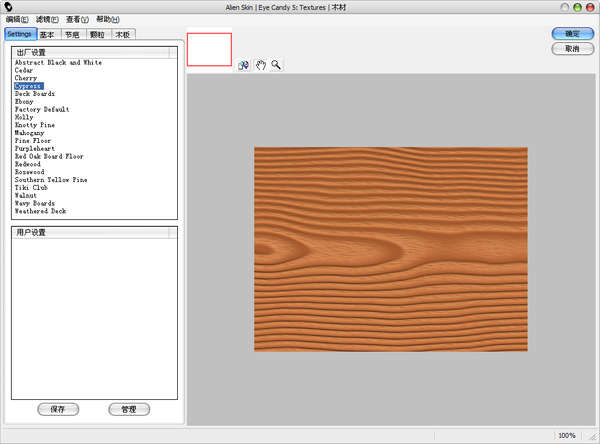This screenshot has height=444, width=600.
Task: Click the navigator thumbnail box
Action: click(209, 50)
